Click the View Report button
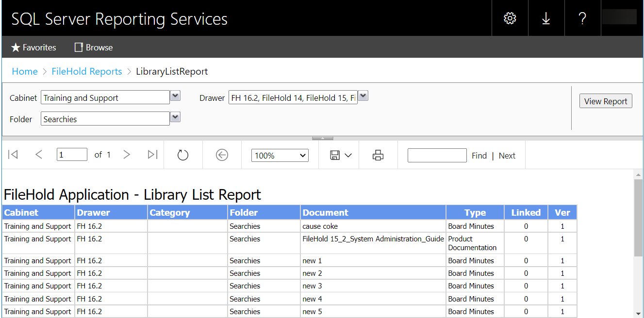Image resolution: width=644 pixels, height=318 pixels. (605, 101)
